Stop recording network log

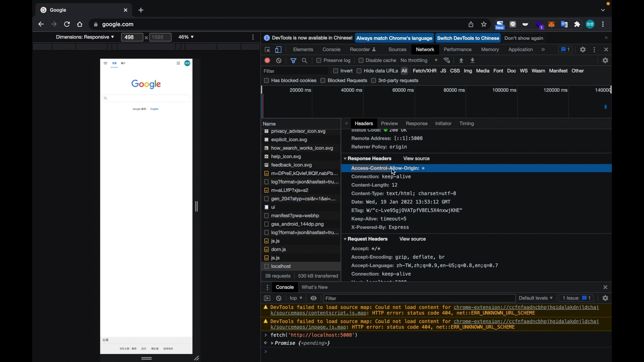pos(267,61)
